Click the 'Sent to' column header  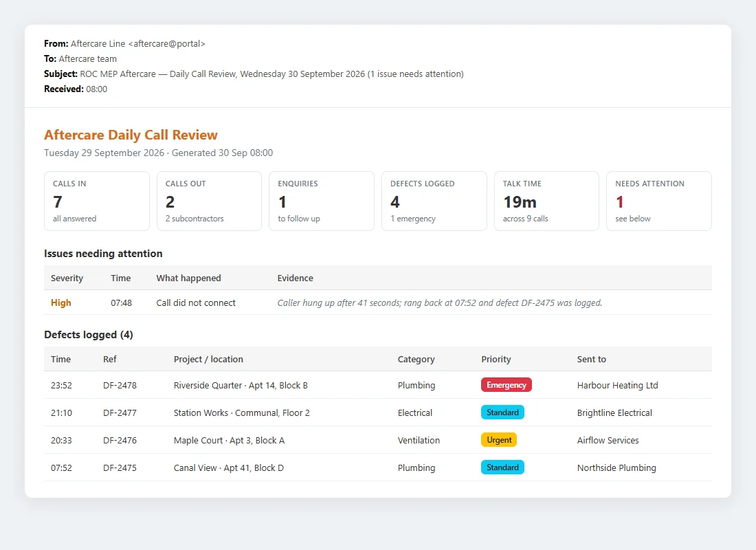(x=591, y=359)
